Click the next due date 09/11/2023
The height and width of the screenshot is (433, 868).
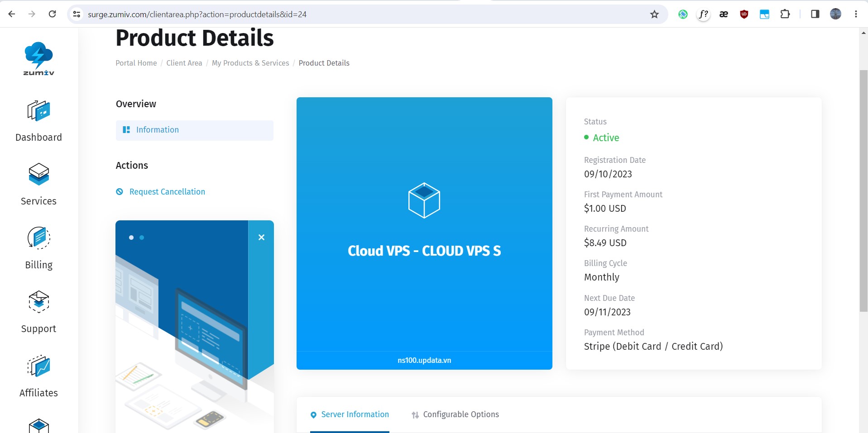click(x=607, y=312)
